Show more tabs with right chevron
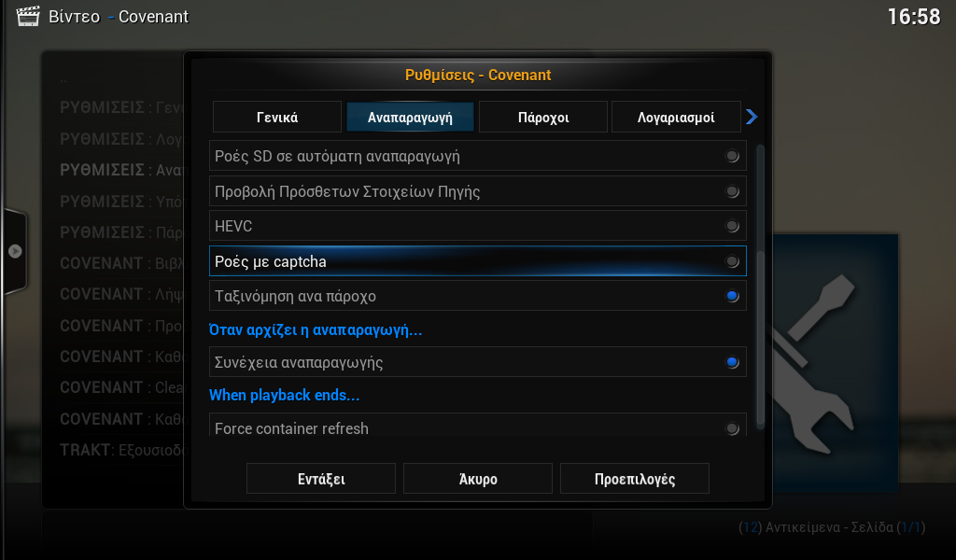 point(752,117)
